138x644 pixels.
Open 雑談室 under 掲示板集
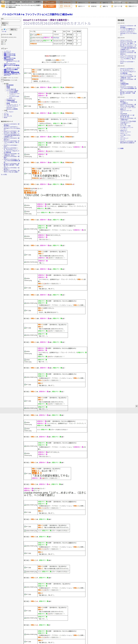(x=8, y=87)
